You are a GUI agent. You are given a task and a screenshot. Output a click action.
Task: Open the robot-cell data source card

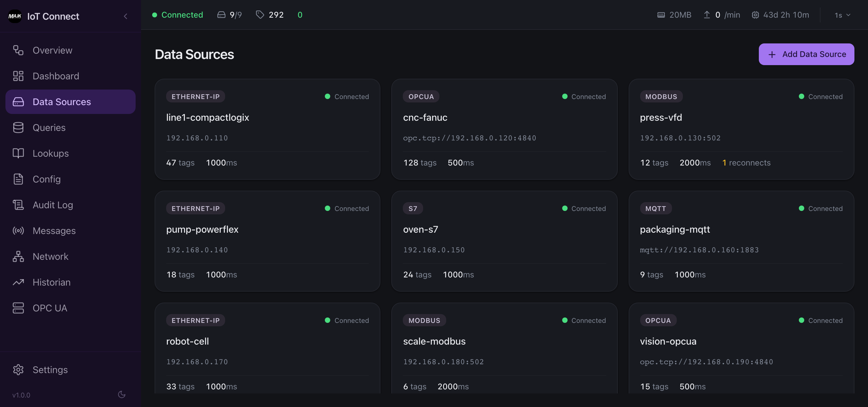267,348
